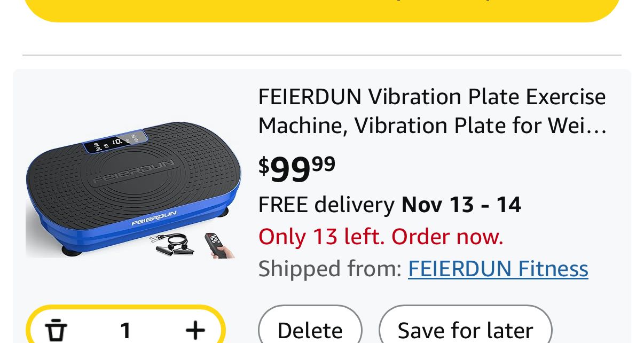Click the remote control in product photo
Screen dimensions: 644x343
point(215,245)
